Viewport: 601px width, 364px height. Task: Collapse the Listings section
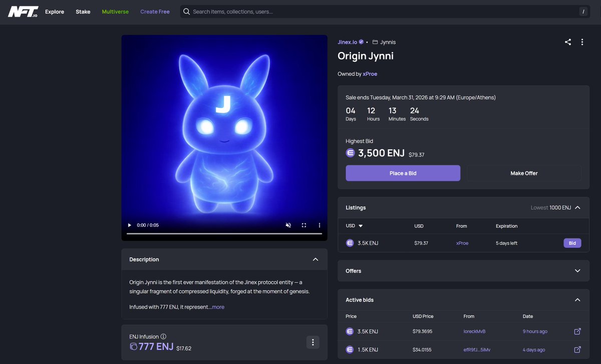click(577, 207)
